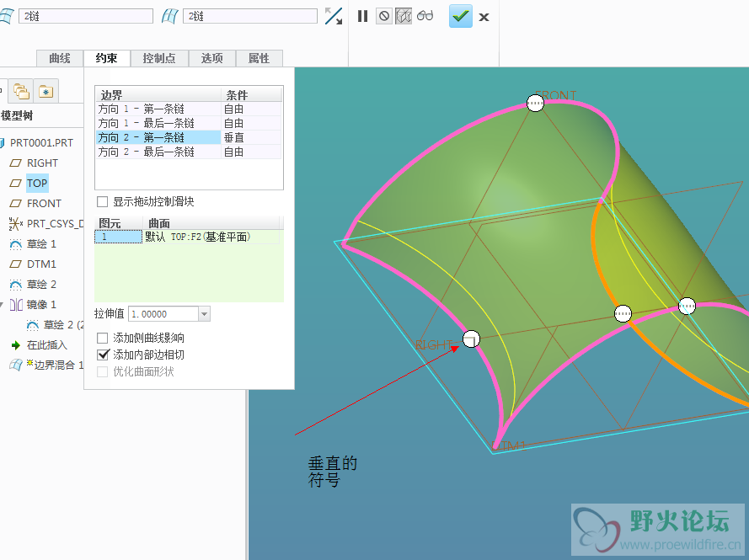
Task: Collapse the 镜像 1 tree node
Action: pyautogui.click(x=2, y=305)
